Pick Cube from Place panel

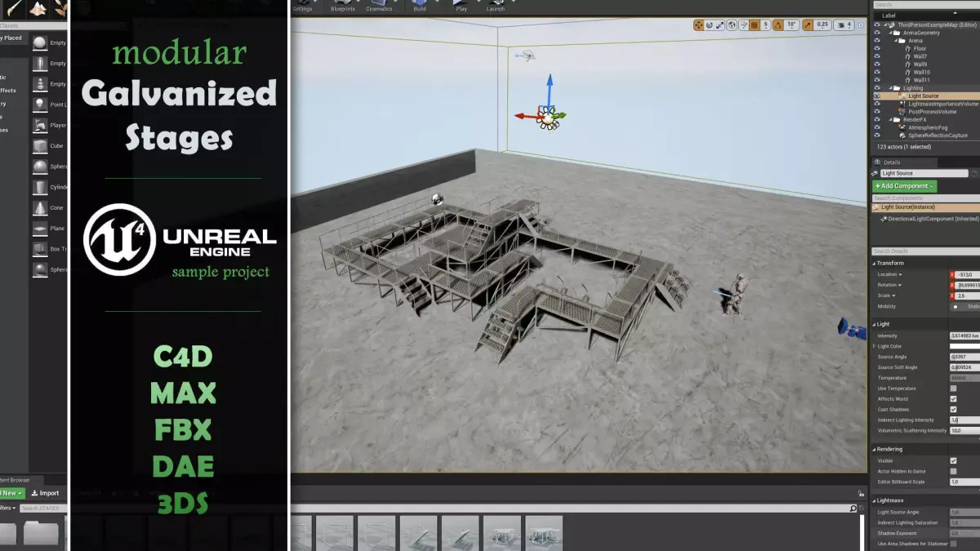coord(50,146)
